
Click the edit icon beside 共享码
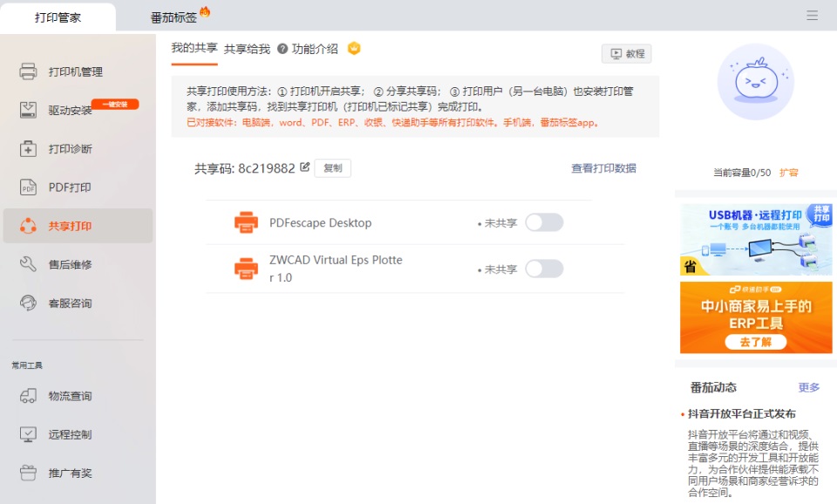pyautogui.click(x=305, y=167)
